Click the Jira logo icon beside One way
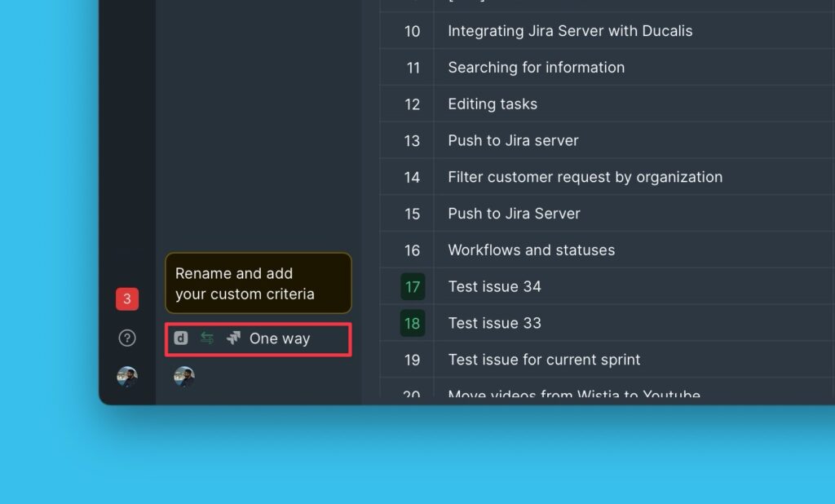The height and width of the screenshot is (504, 835). [x=233, y=338]
